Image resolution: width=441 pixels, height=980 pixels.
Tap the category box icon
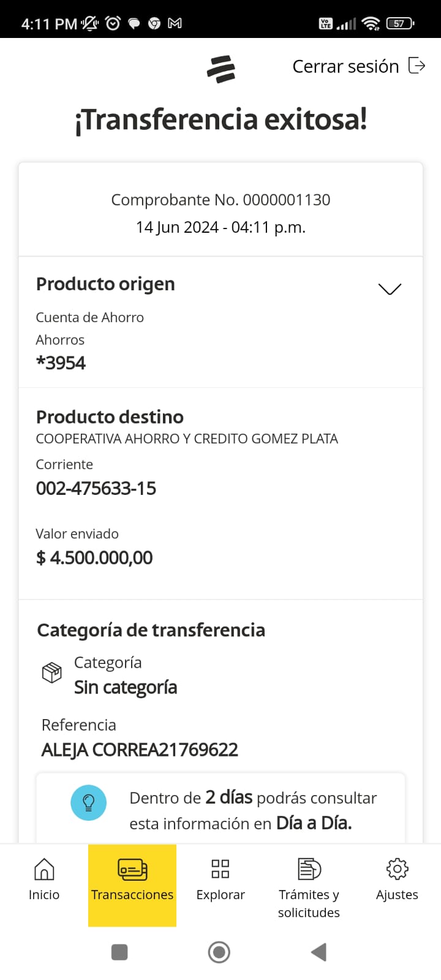(51, 673)
